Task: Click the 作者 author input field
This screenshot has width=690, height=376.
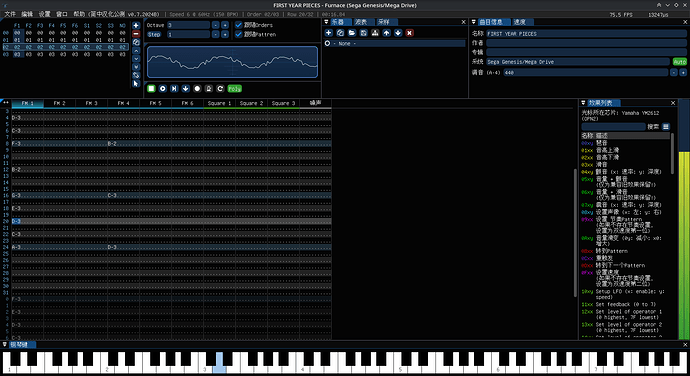Action: pos(586,43)
